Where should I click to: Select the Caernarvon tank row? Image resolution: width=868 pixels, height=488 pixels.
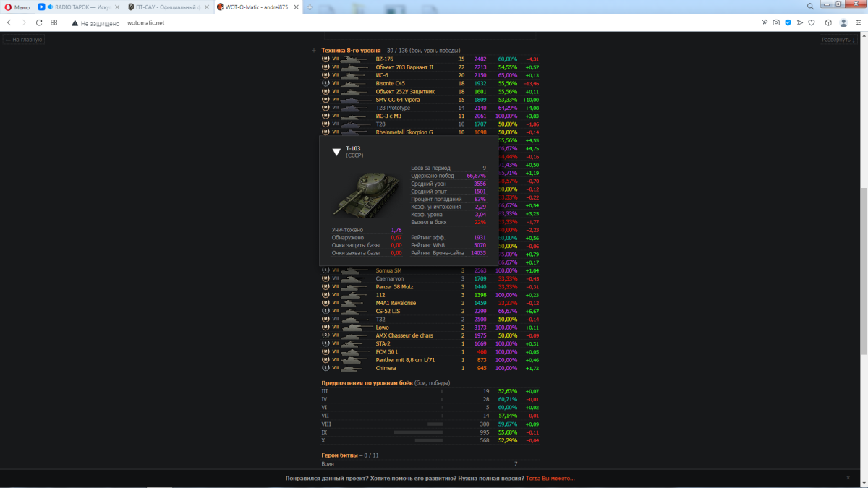click(x=430, y=278)
